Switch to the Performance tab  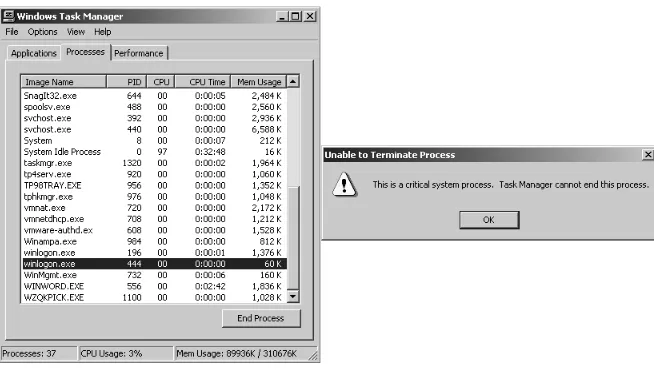[x=139, y=53]
